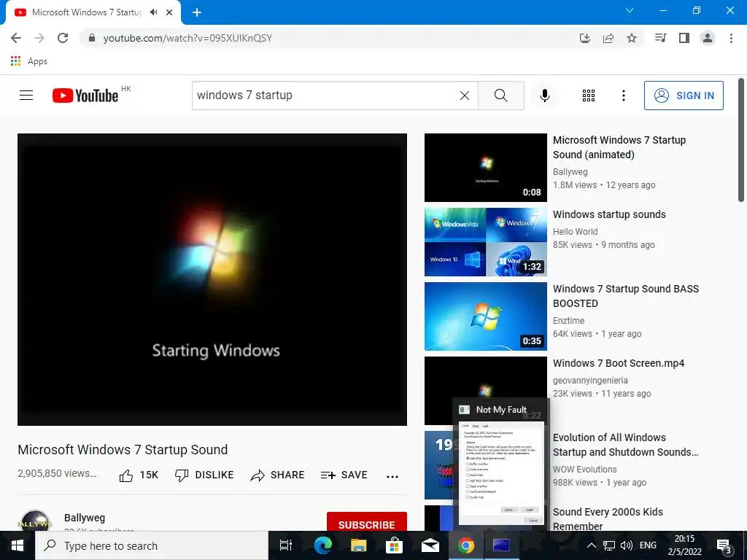This screenshot has width=747, height=560.
Task: Select the Not My Fault taskbar icon
Action: [x=501, y=545]
